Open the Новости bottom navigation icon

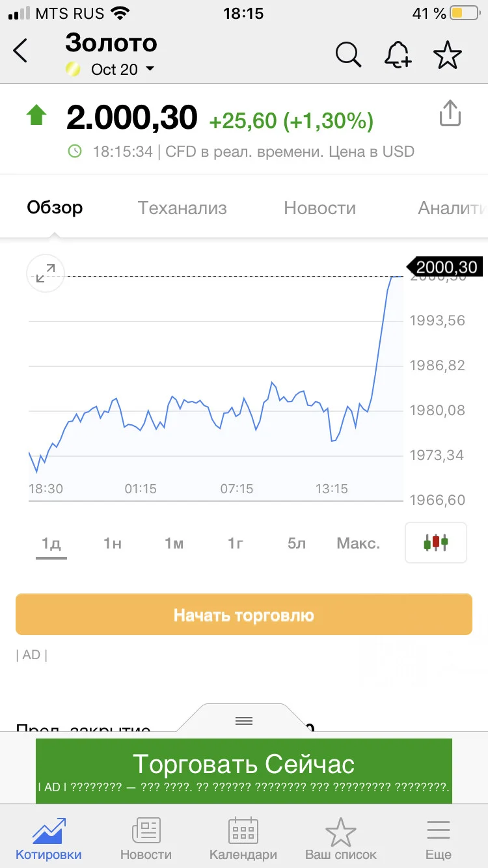point(146,839)
